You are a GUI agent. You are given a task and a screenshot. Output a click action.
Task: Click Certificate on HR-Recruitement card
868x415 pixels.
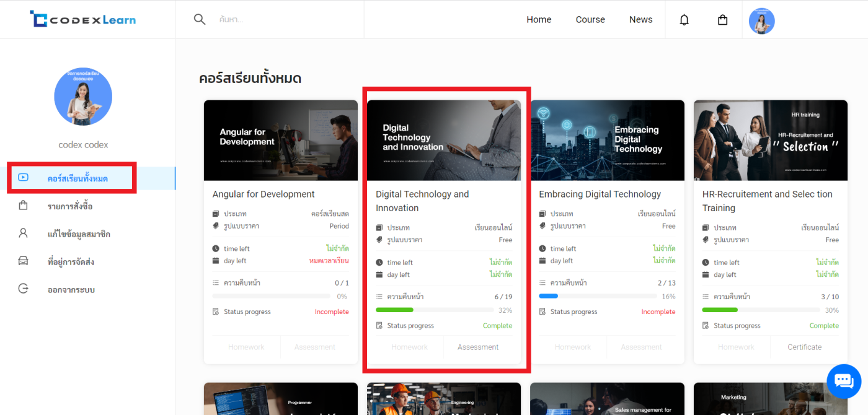(x=804, y=347)
